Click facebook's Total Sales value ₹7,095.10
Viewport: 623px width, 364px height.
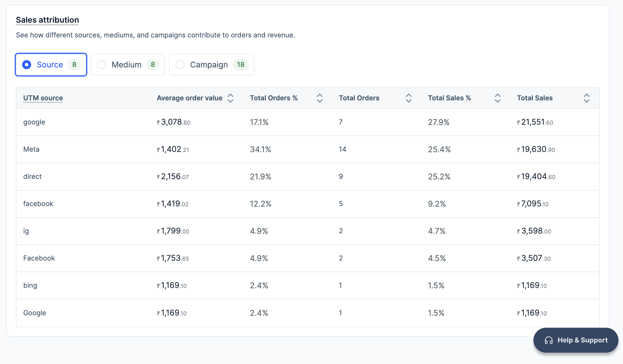click(x=533, y=204)
